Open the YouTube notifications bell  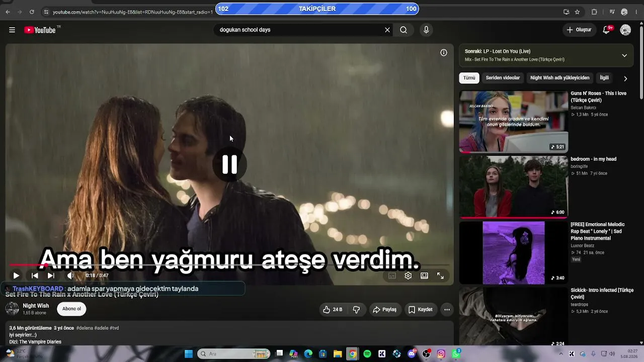pyautogui.click(x=607, y=30)
